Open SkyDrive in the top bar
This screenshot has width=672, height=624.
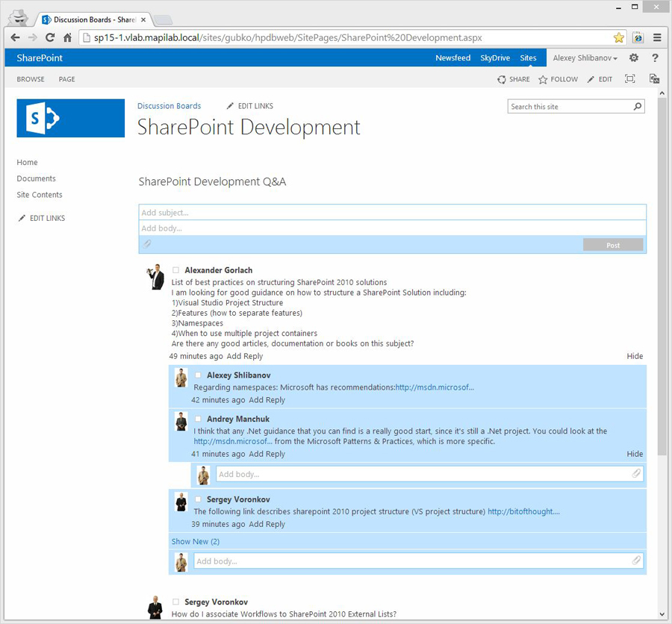click(495, 58)
